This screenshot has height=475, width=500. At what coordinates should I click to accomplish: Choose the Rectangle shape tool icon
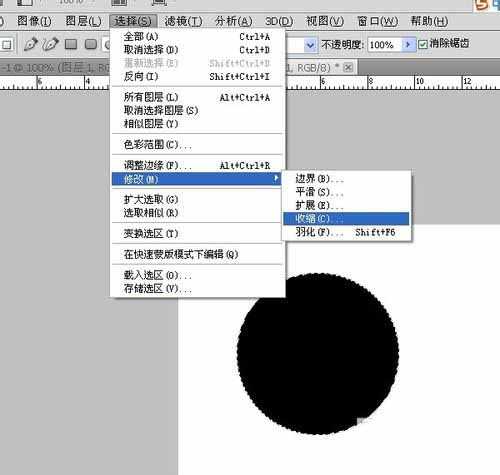coord(71,44)
